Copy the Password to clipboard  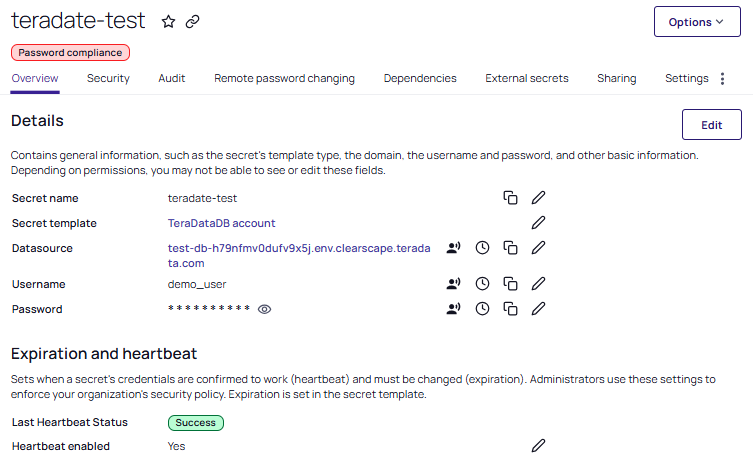tap(510, 309)
